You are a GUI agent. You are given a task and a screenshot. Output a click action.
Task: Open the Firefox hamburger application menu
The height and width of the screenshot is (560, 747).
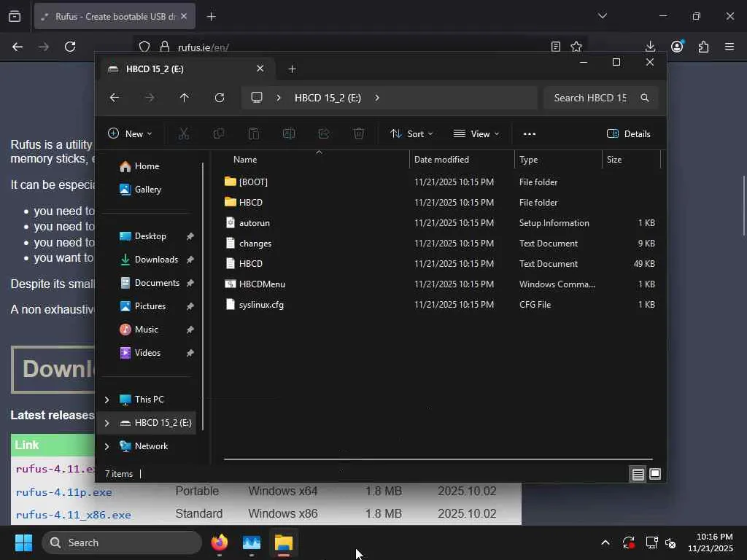[729, 47]
